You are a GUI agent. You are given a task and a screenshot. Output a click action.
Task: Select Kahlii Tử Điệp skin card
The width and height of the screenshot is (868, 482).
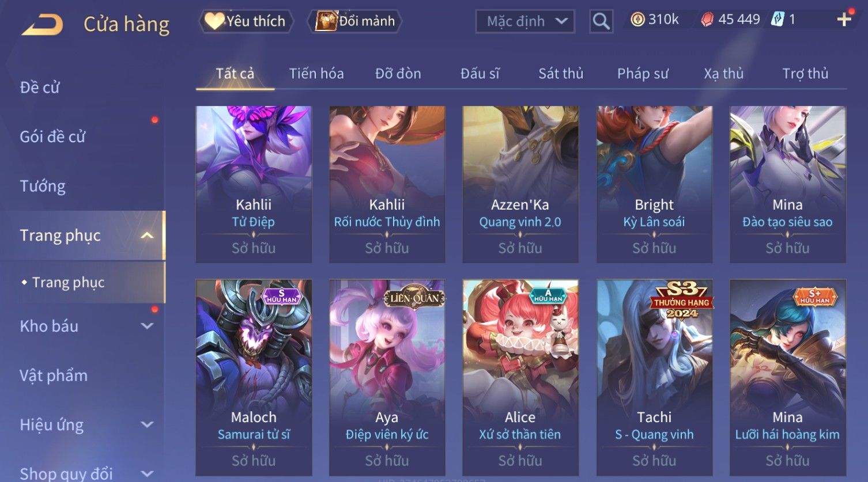pos(254,184)
